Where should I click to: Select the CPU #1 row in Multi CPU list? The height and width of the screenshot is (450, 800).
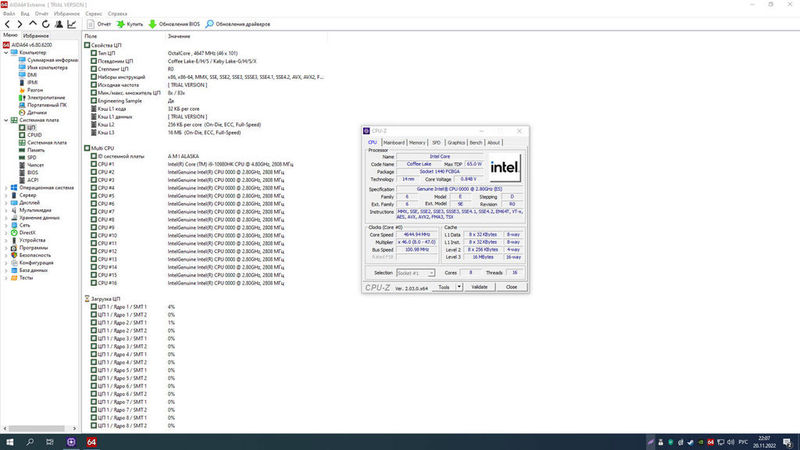click(192, 164)
